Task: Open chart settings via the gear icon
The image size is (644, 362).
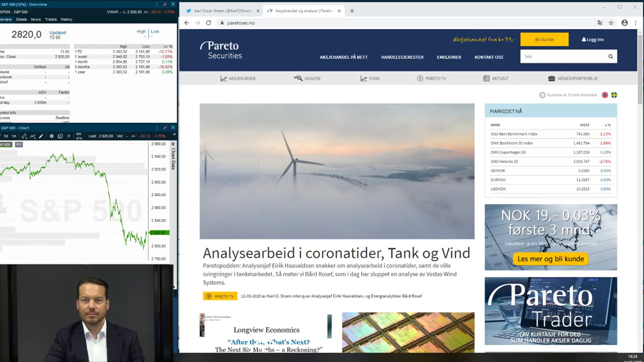Action: (x=52, y=136)
